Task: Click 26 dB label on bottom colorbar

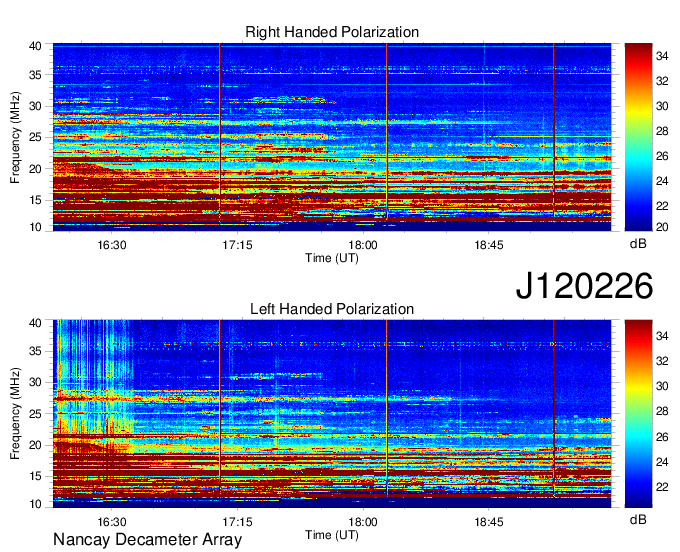Action: (x=662, y=437)
